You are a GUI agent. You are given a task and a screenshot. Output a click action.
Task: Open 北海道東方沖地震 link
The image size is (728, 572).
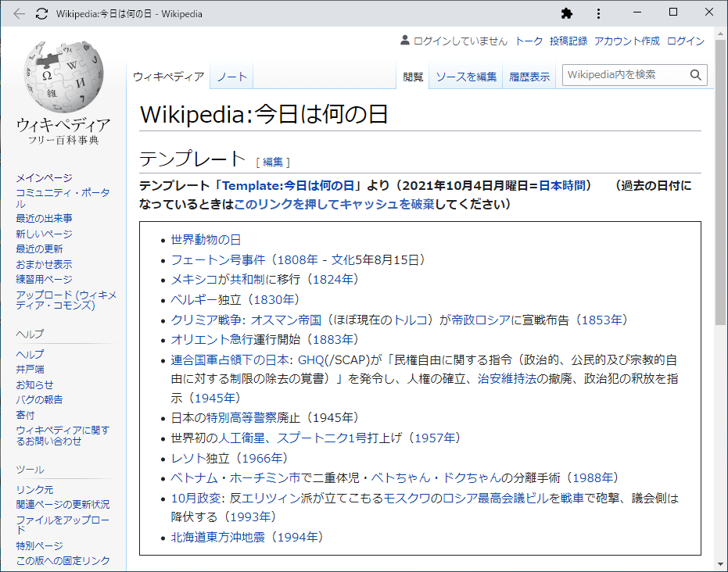tap(217, 537)
